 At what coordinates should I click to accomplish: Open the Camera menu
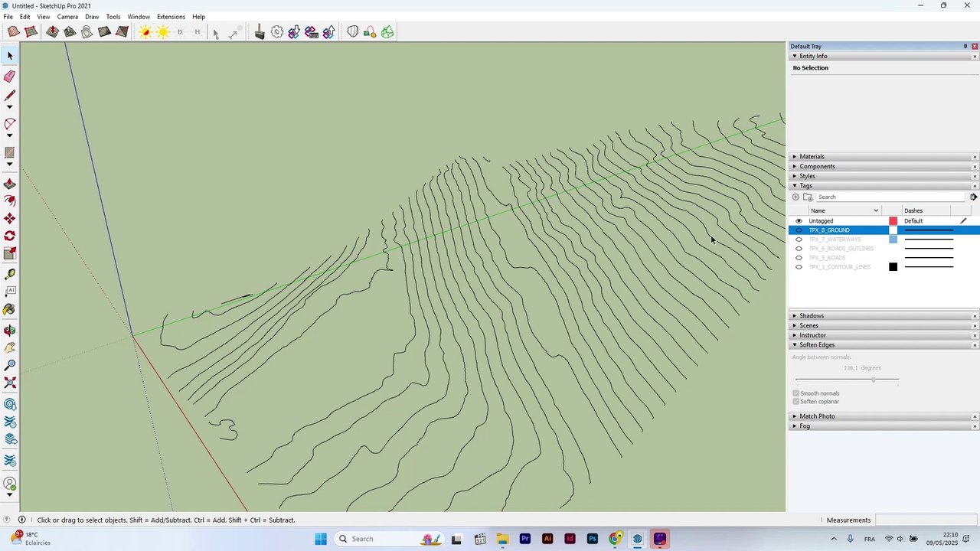click(x=67, y=17)
